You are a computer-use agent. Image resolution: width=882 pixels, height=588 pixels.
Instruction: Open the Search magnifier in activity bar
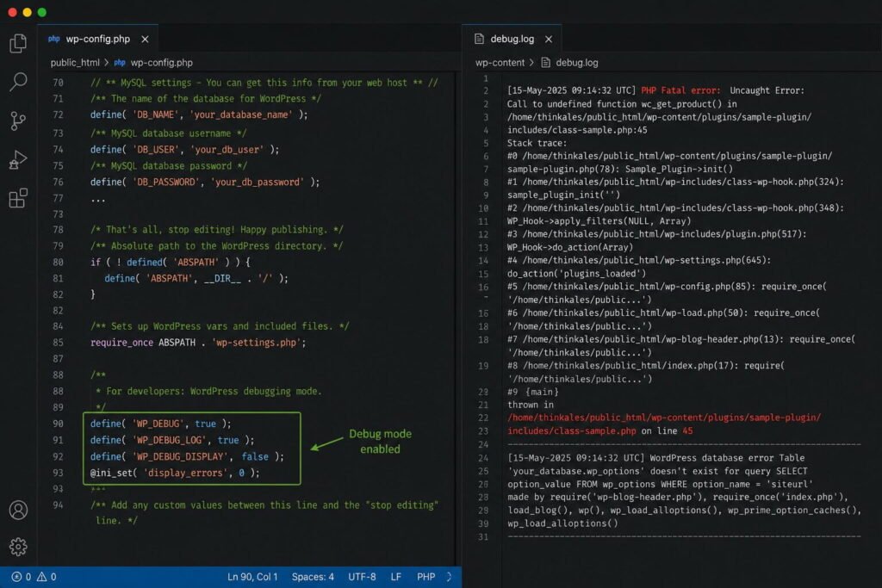(18, 82)
